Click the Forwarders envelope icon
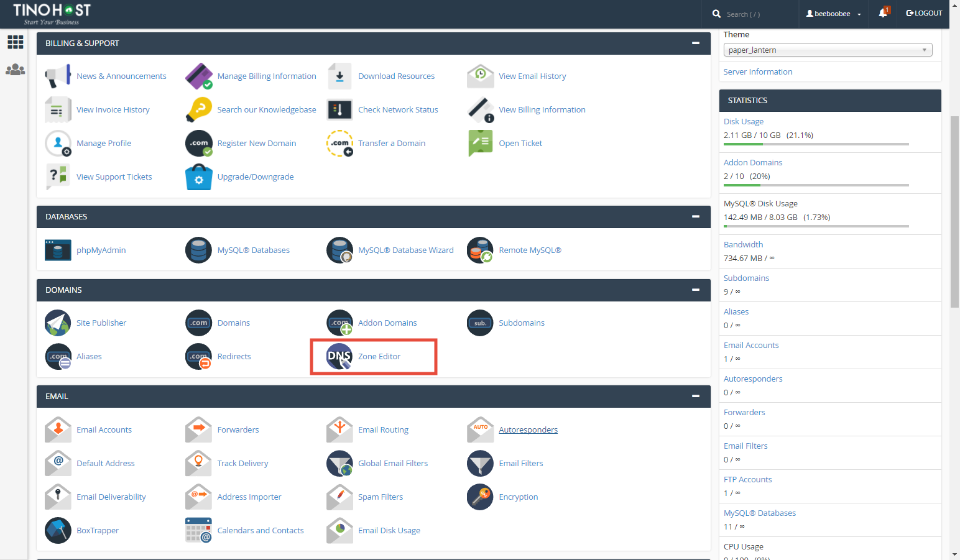The height and width of the screenshot is (560, 960). (x=199, y=430)
